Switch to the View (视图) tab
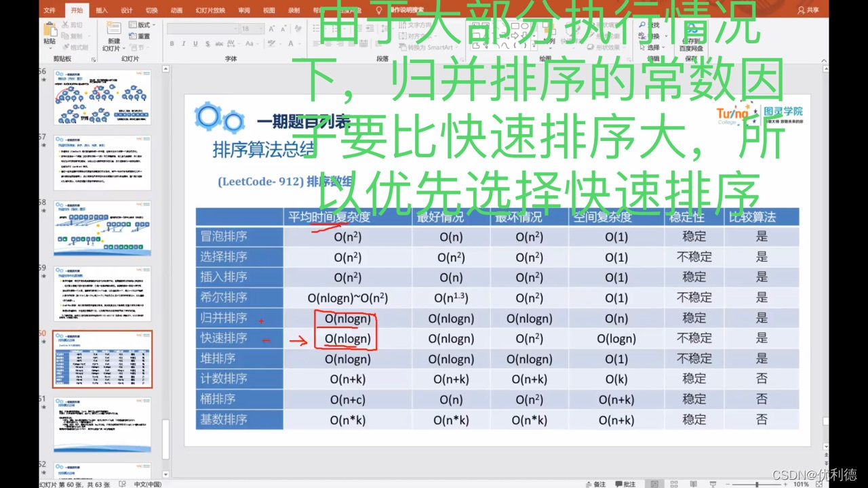The height and width of the screenshot is (488, 868). click(269, 10)
